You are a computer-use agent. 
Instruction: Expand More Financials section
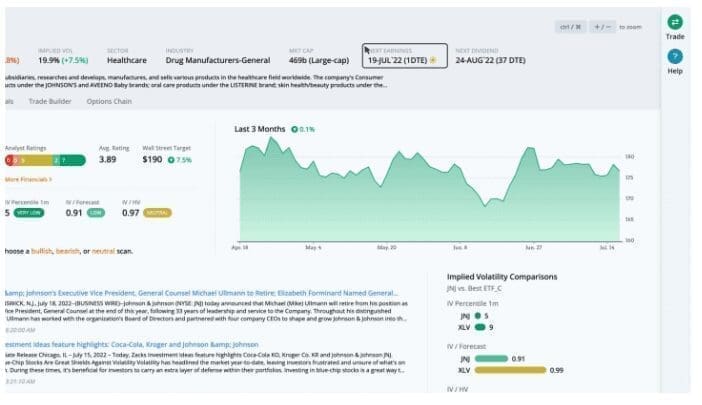click(x=27, y=179)
